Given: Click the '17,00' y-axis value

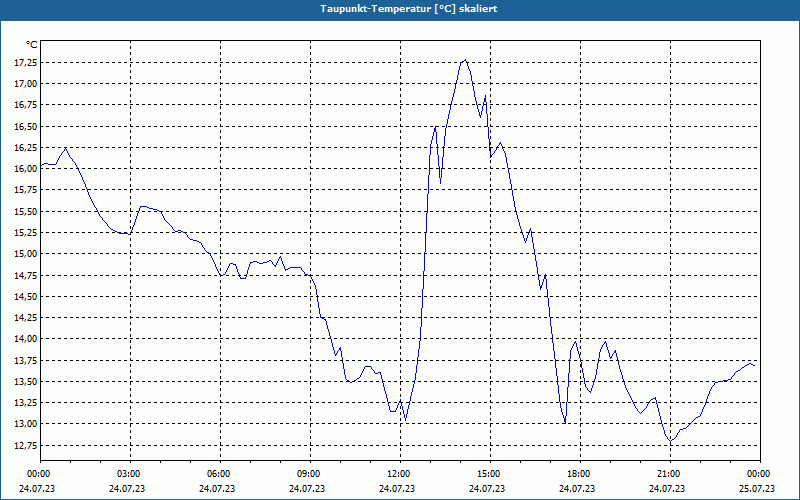Looking at the screenshot, I should 28,84.
